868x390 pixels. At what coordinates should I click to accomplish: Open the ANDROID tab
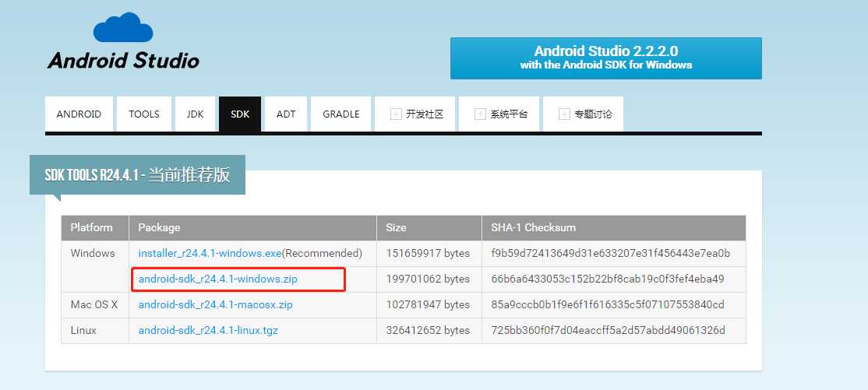(x=79, y=114)
